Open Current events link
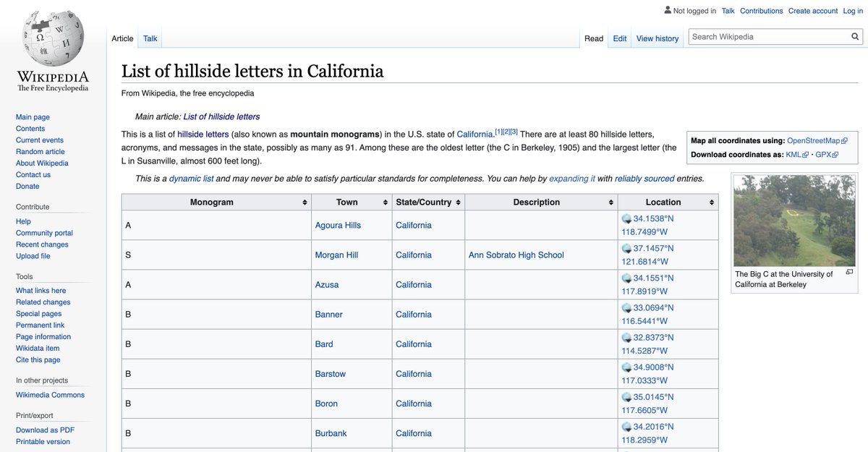The image size is (868, 452). (40, 140)
